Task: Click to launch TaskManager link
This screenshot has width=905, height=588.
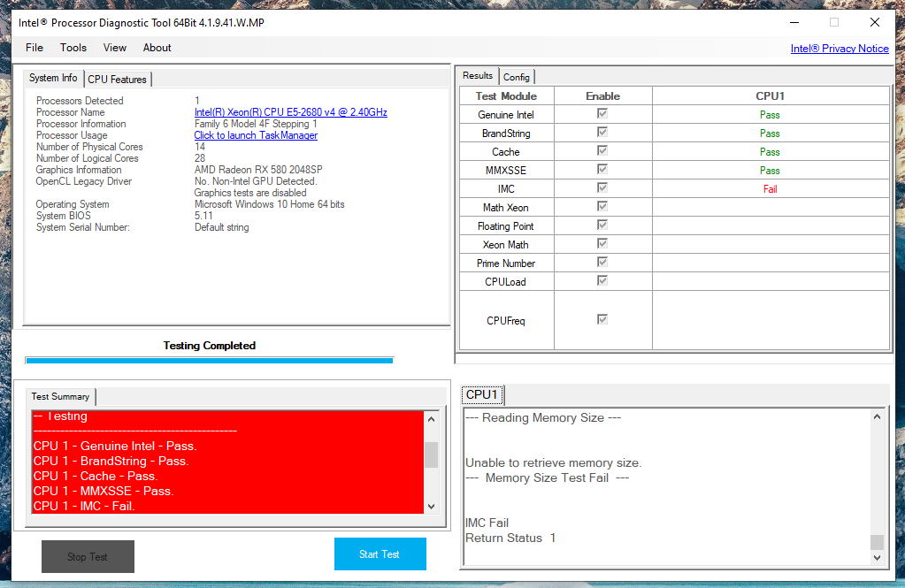Action: coord(256,135)
